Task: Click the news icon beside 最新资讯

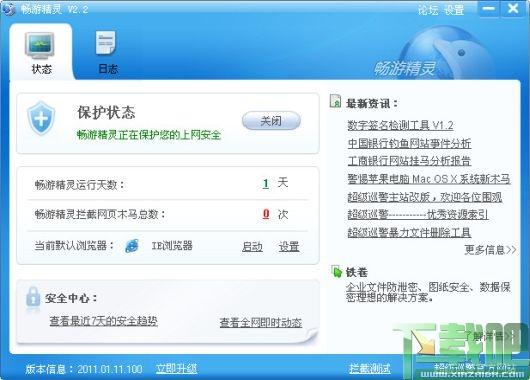Action: click(x=335, y=101)
